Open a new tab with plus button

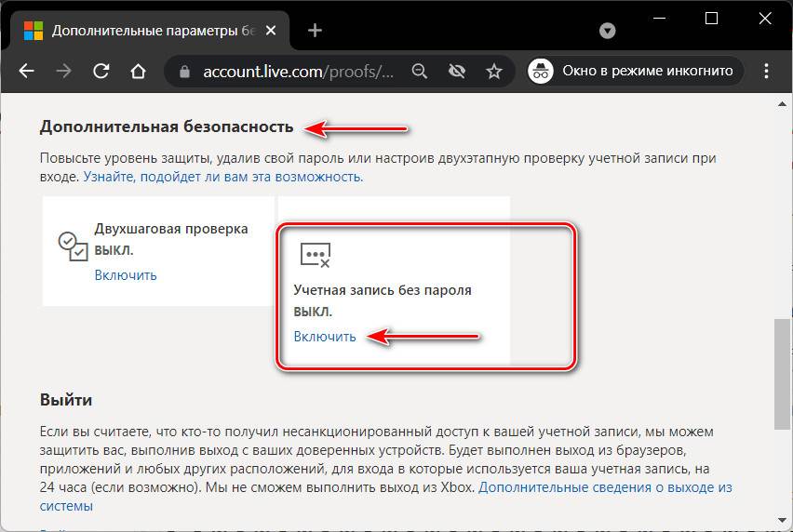[315, 31]
